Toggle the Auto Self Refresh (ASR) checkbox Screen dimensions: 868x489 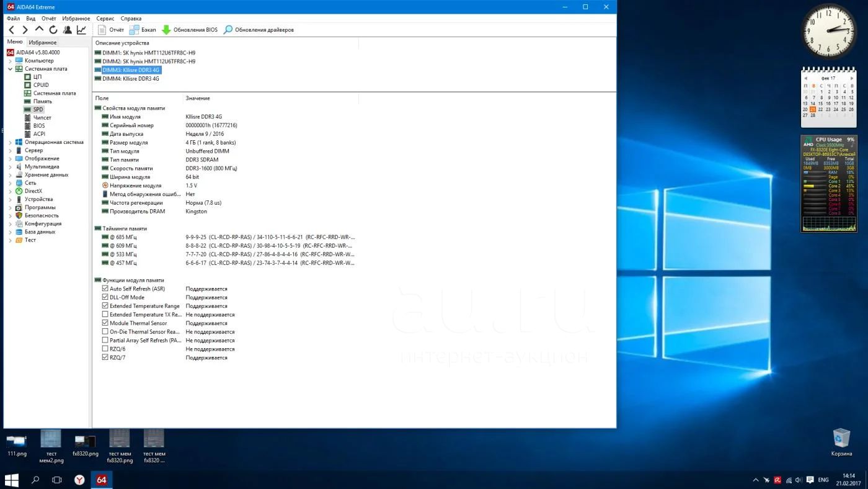pos(105,289)
